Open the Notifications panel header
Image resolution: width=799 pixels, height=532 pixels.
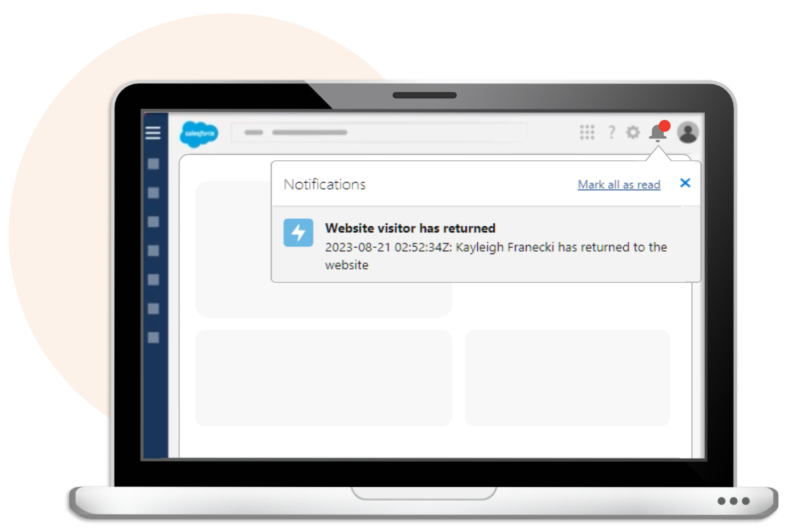(325, 184)
